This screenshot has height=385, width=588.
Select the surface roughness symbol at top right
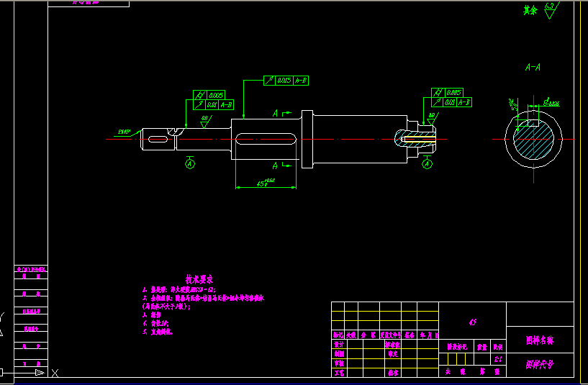click(x=551, y=9)
